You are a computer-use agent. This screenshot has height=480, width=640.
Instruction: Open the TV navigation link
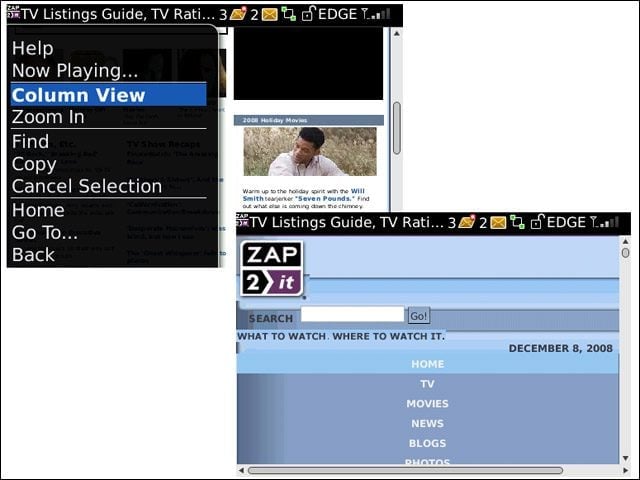[x=427, y=384]
